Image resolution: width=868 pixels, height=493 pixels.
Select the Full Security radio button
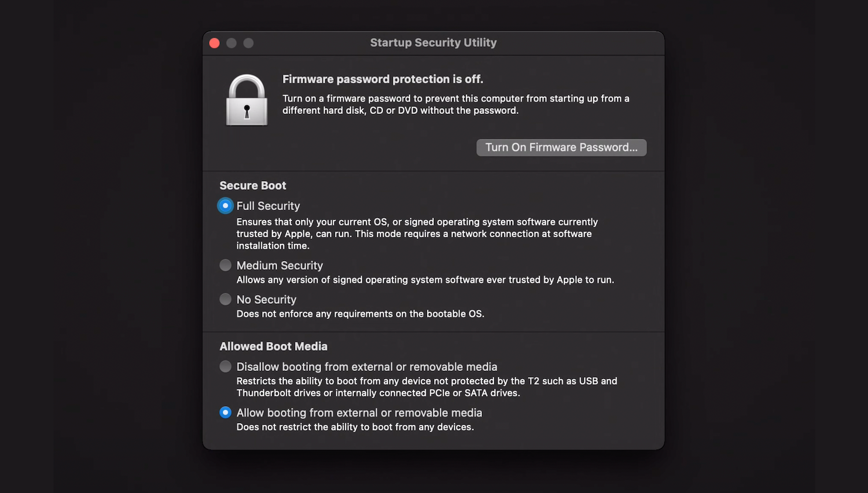click(x=225, y=205)
